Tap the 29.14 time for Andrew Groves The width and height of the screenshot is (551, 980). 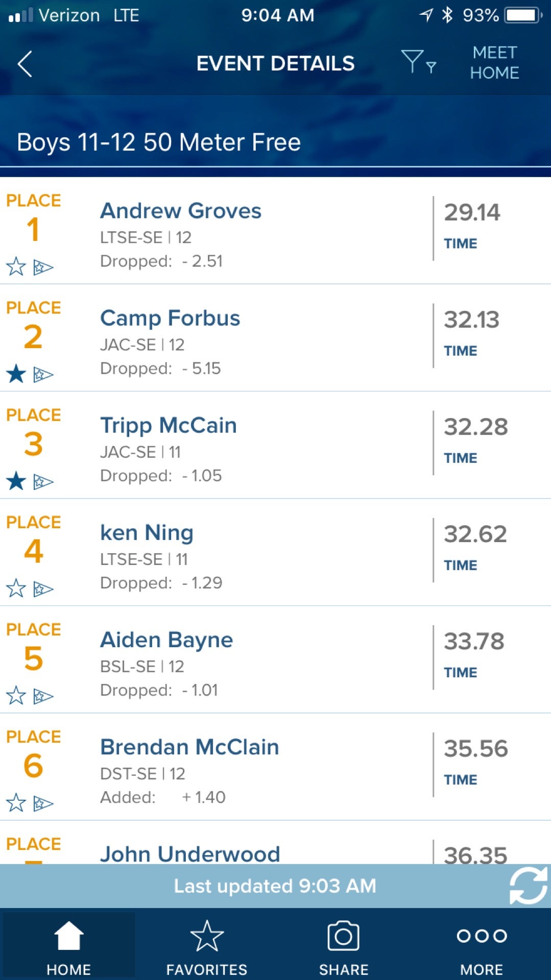pos(472,213)
